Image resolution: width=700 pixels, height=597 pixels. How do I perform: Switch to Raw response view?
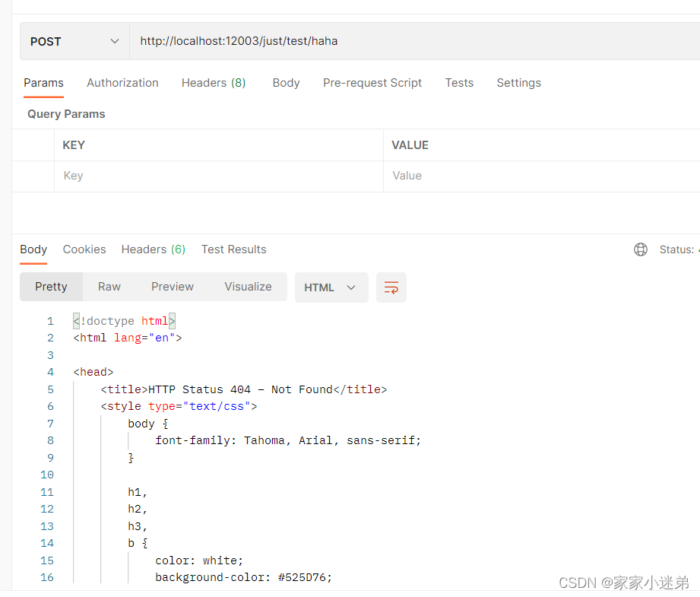pyautogui.click(x=109, y=287)
